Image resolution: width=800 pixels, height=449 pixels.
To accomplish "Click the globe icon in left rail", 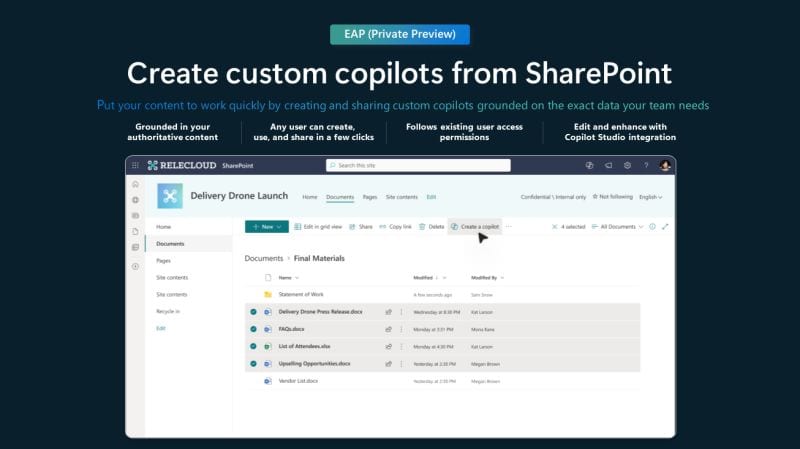I will coord(135,200).
